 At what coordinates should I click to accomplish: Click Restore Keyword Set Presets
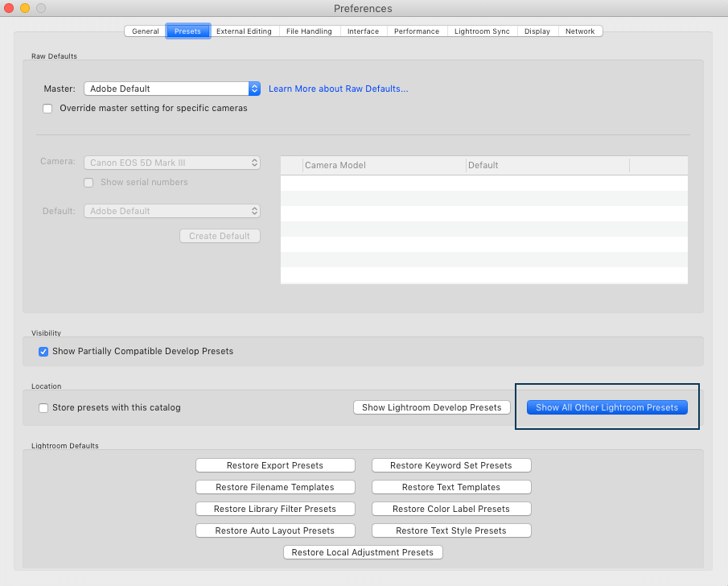click(x=450, y=465)
